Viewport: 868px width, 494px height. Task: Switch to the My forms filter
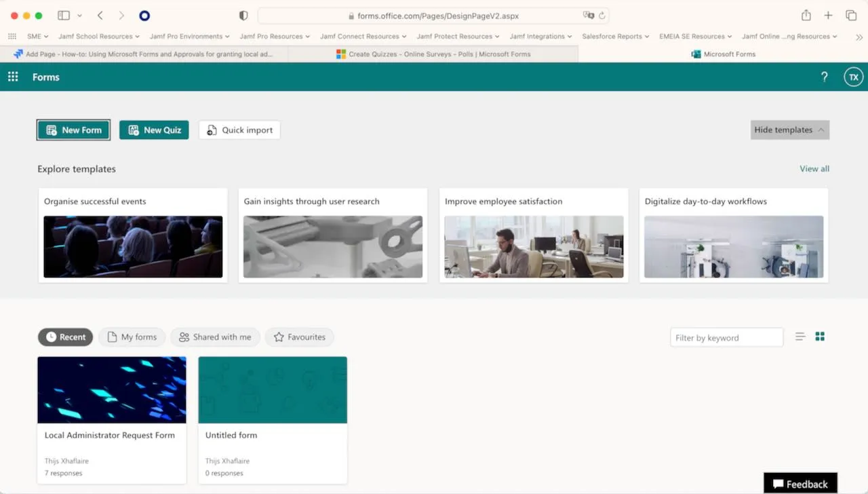pos(132,337)
